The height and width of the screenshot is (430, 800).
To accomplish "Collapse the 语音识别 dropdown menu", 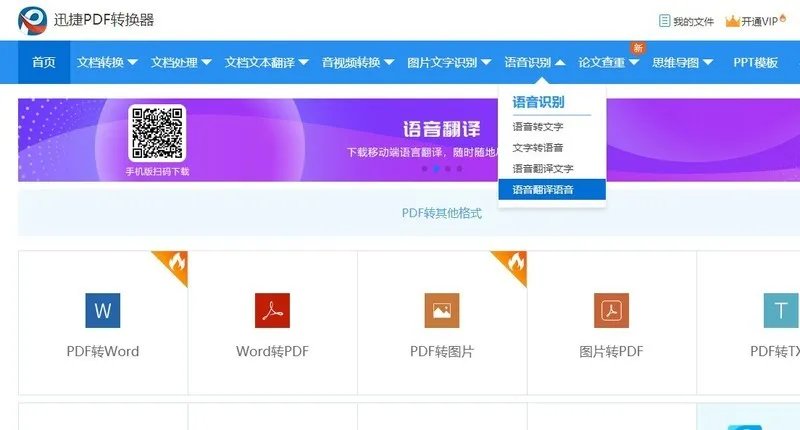I will (x=535, y=62).
